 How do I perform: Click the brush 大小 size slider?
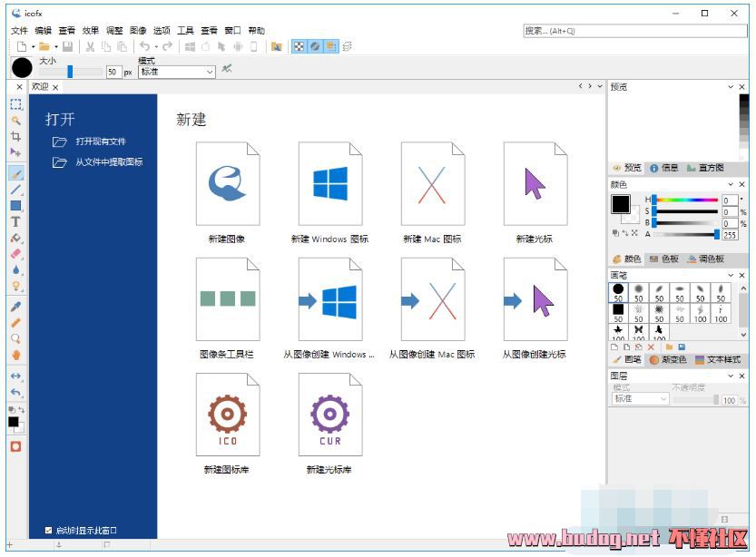71,72
